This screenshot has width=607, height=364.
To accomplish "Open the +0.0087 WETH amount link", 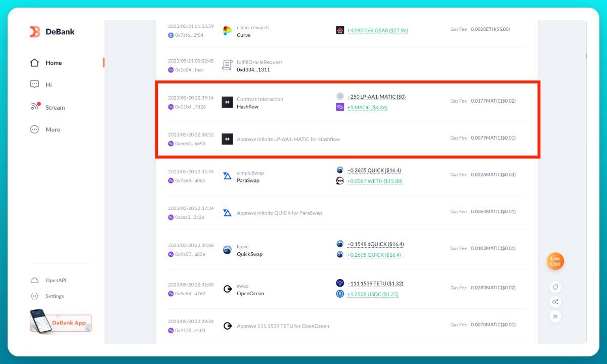I will tap(375, 181).
